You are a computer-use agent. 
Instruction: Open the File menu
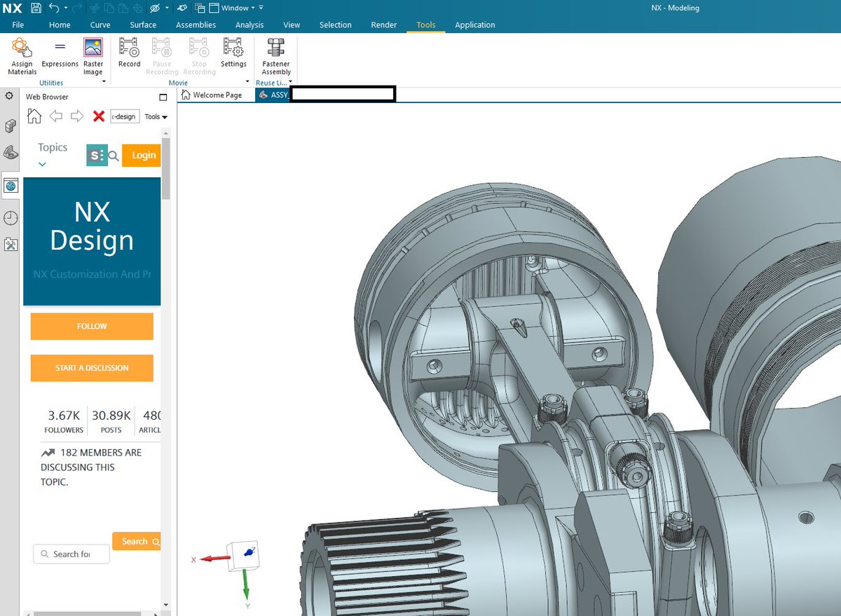(18, 25)
